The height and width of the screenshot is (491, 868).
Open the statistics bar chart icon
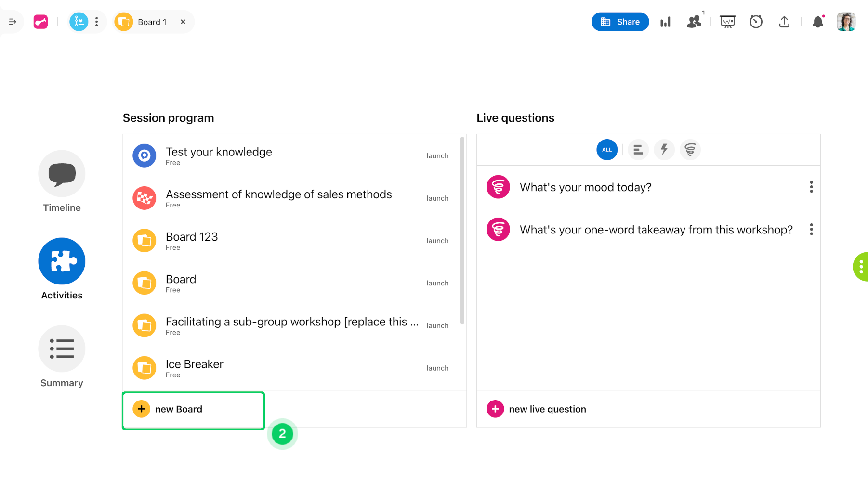click(x=665, y=22)
